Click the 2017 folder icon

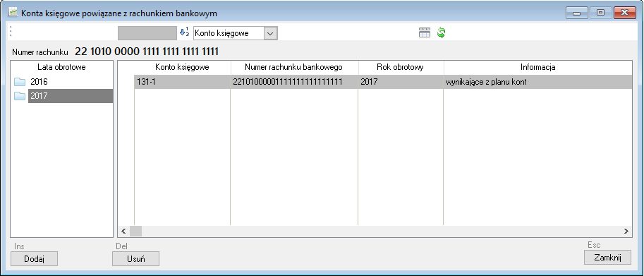click(19, 96)
